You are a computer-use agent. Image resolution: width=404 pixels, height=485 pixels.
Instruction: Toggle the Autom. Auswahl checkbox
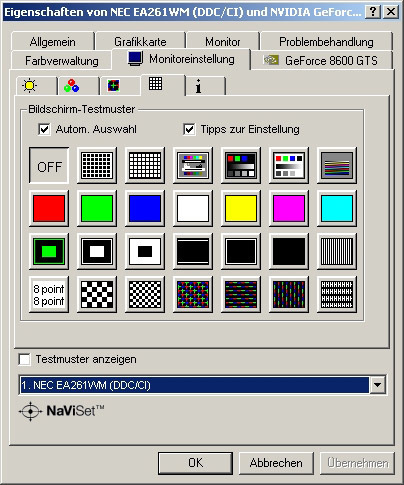coord(44,129)
